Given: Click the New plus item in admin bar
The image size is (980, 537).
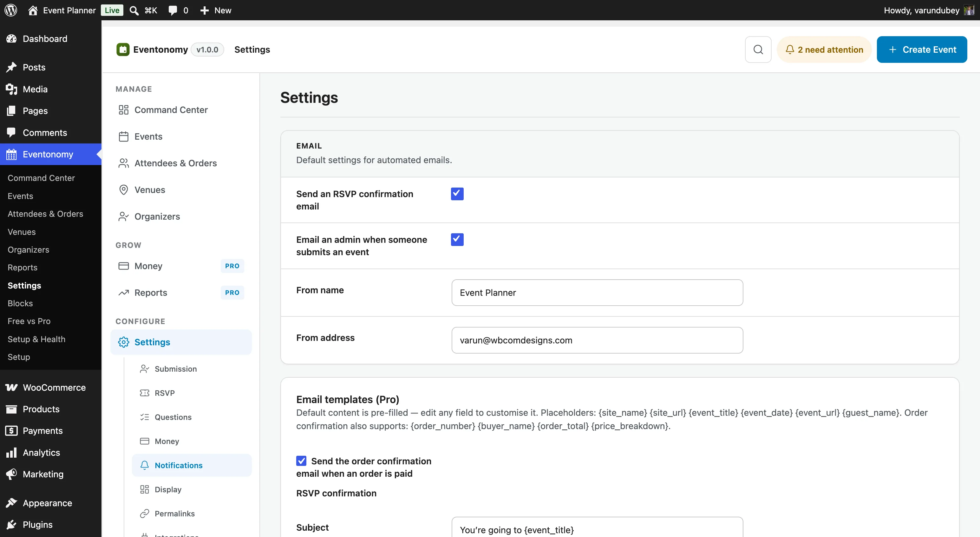Looking at the screenshot, I should pyautogui.click(x=215, y=10).
